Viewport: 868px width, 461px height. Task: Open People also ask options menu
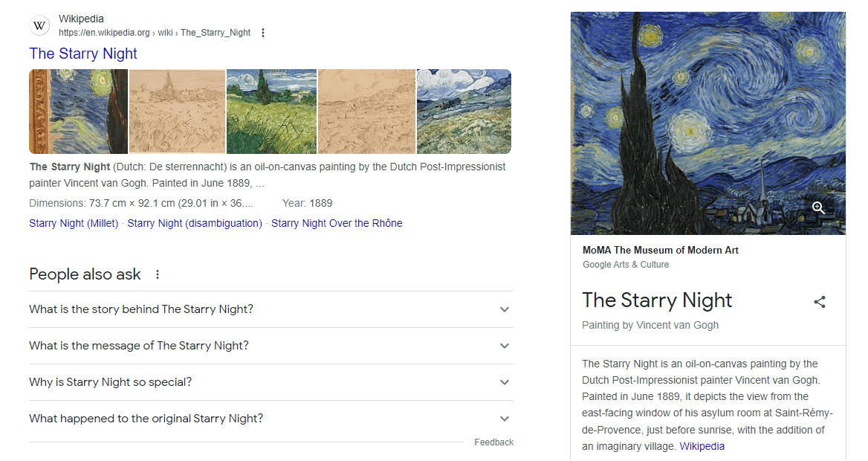tap(158, 275)
